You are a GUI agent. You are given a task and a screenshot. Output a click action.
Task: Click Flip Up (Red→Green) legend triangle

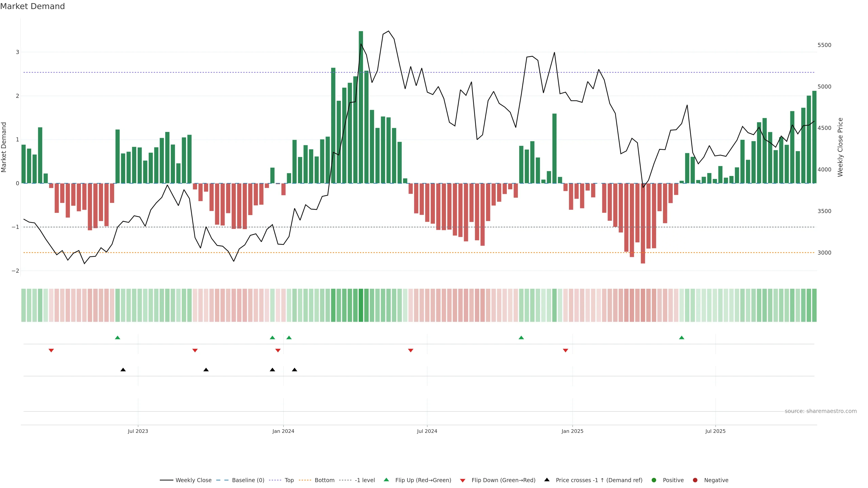(x=387, y=480)
